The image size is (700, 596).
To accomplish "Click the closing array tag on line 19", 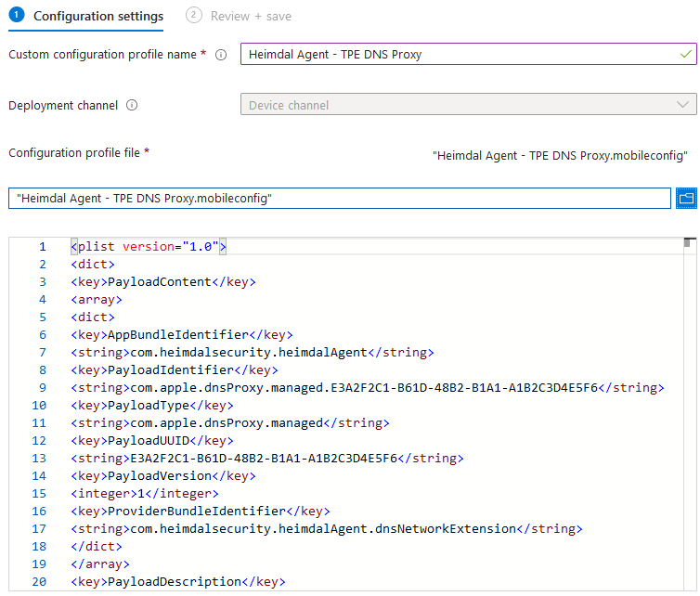I will pyautogui.click(x=100, y=564).
